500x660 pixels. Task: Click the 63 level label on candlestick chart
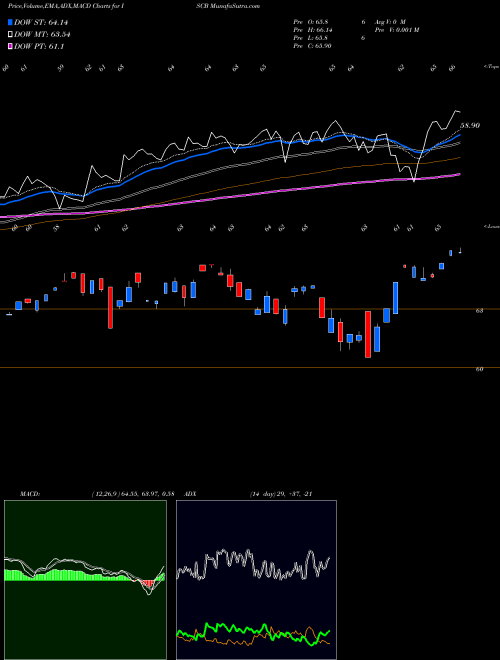pyautogui.click(x=479, y=311)
